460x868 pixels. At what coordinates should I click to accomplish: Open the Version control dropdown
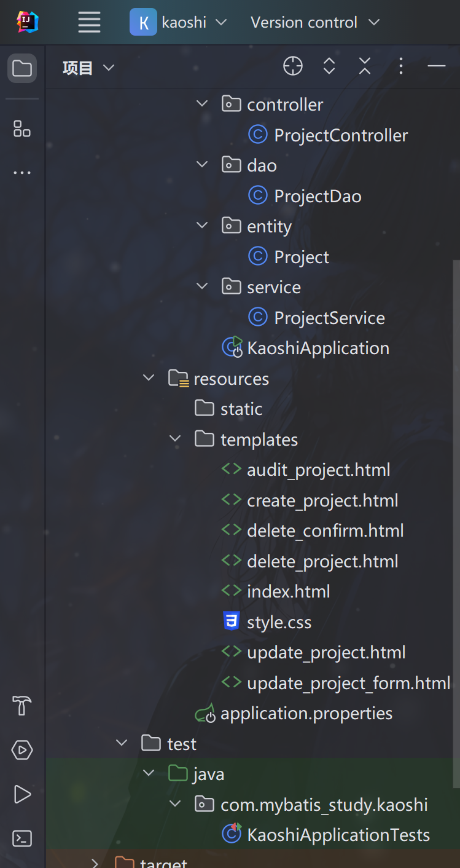coord(315,23)
